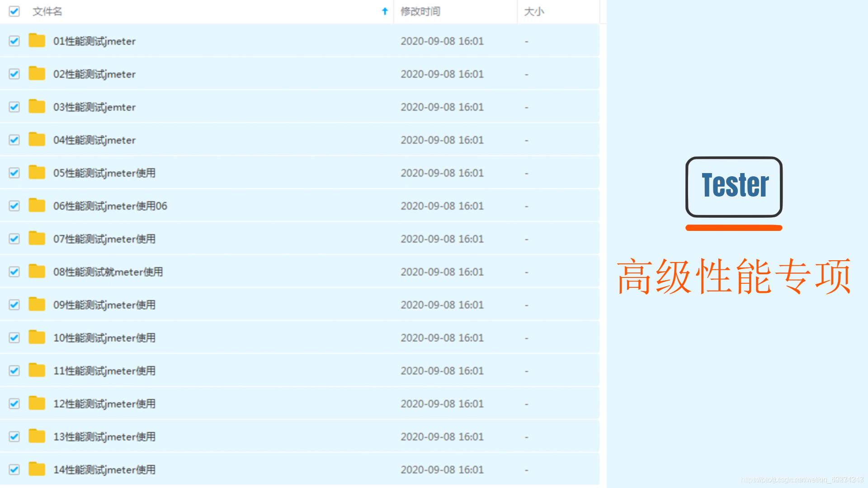Click the folder icon for 01性能测试jmeter
Screen dimensions: 868x488
pyautogui.click(x=37, y=41)
